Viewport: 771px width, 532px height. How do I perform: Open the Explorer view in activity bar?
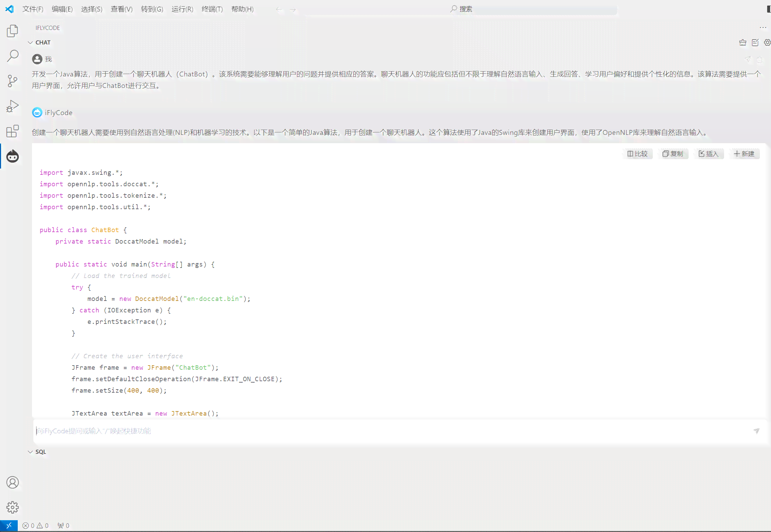pyautogui.click(x=13, y=31)
